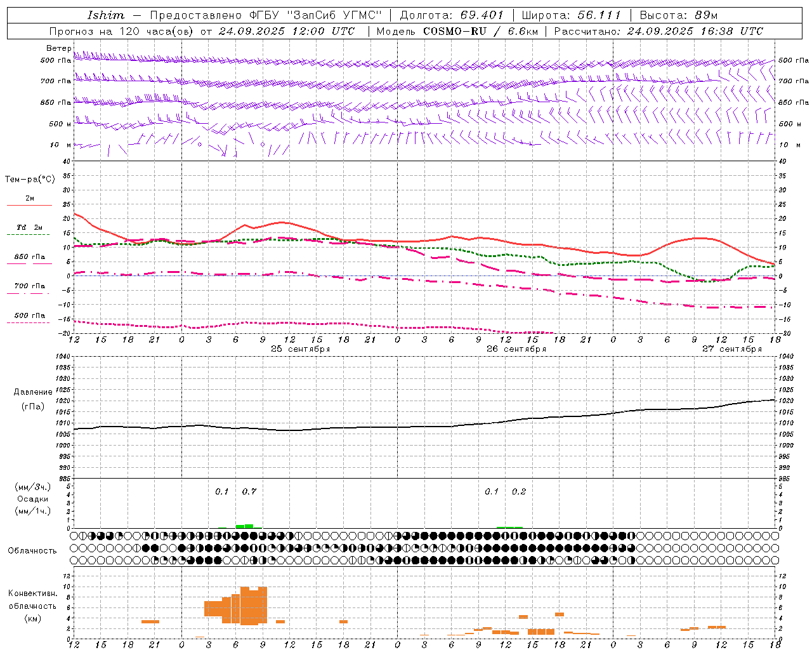This screenshot has width=812, height=650.
Task: Select the model name "COSMO-RU / 6.6км"
Action: [480, 31]
